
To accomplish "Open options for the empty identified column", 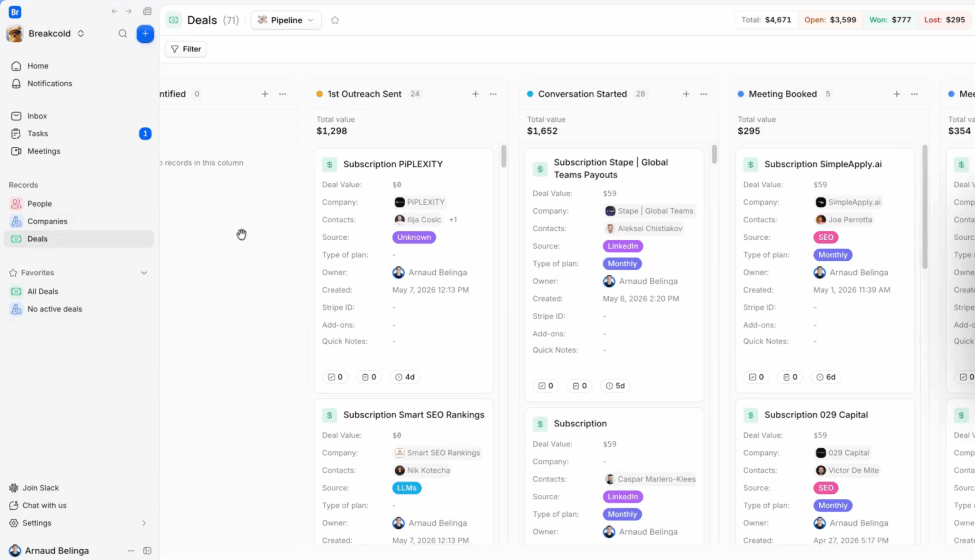I will (x=283, y=94).
